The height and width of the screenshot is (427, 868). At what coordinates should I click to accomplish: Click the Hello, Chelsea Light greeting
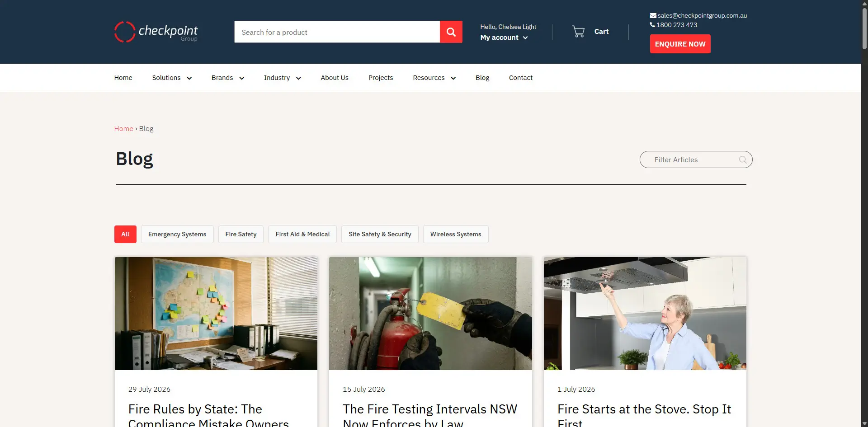click(508, 27)
